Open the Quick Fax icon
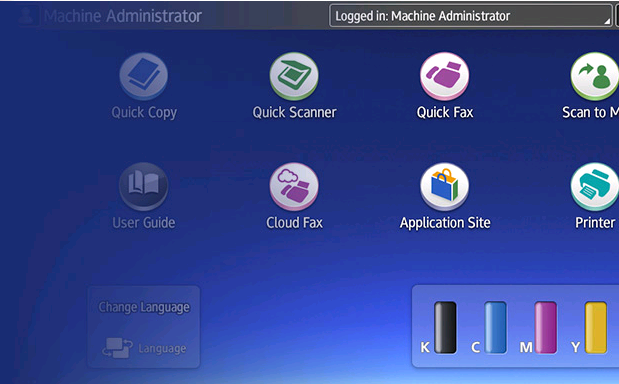Viewport: 619px width, 384px height. tap(445, 76)
